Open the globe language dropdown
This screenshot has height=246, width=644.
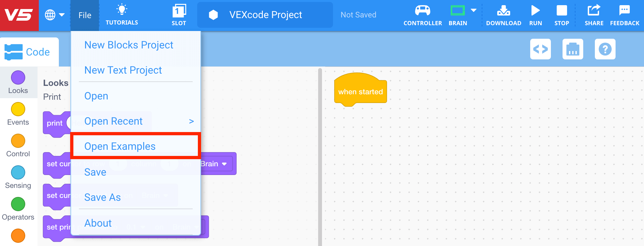(54, 15)
